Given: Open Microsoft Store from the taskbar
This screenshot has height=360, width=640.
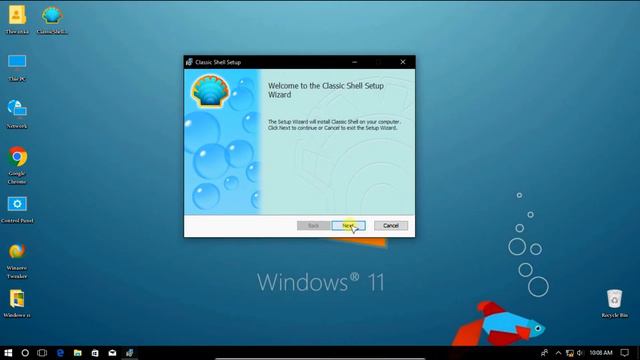Looking at the screenshot, I should click(95, 353).
